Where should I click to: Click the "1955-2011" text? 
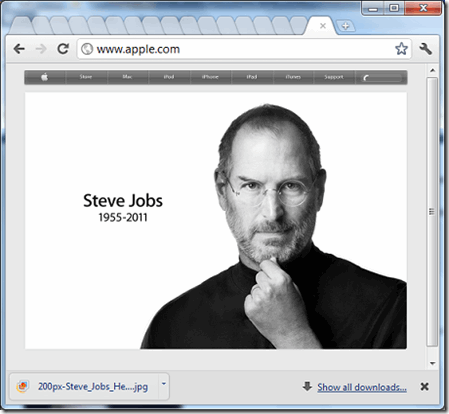click(123, 218)
